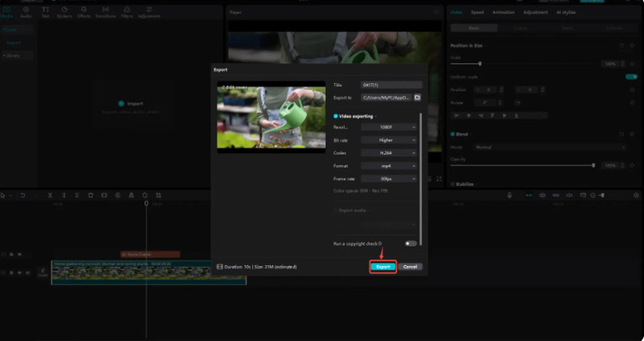Click Edit cover on the export thumbnail
Image resolution: width=644 pixels, height=341 pixels.
pos(235,86)
